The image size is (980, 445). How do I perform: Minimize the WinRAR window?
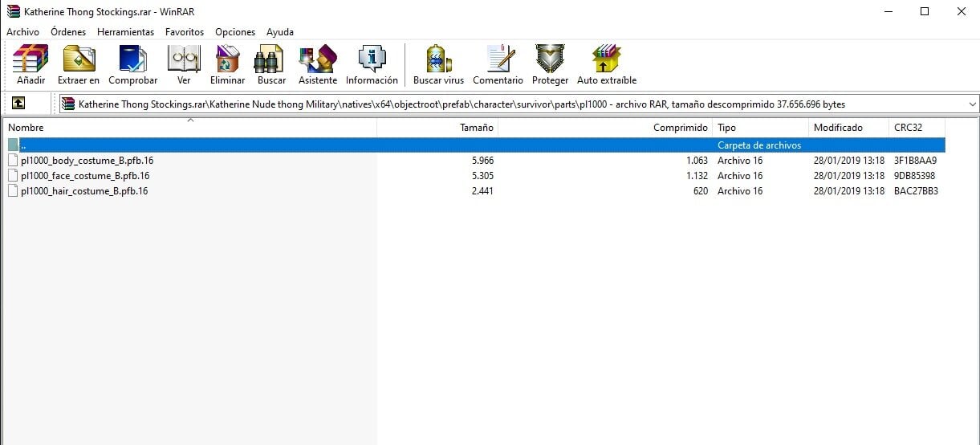(887, 11)
